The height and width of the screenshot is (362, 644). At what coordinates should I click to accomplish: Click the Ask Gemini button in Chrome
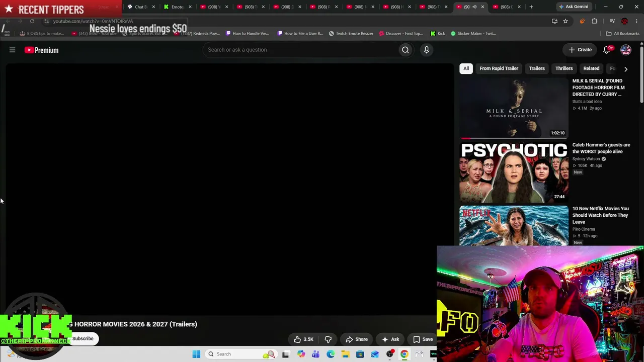pyautogui.click(x=573, y=7)
